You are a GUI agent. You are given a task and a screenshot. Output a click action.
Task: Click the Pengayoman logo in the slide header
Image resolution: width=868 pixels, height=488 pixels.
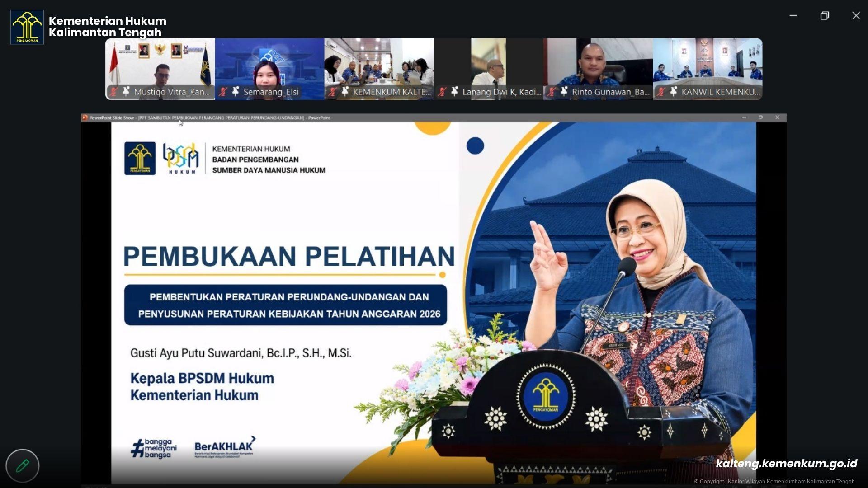(x=140, y=158)
